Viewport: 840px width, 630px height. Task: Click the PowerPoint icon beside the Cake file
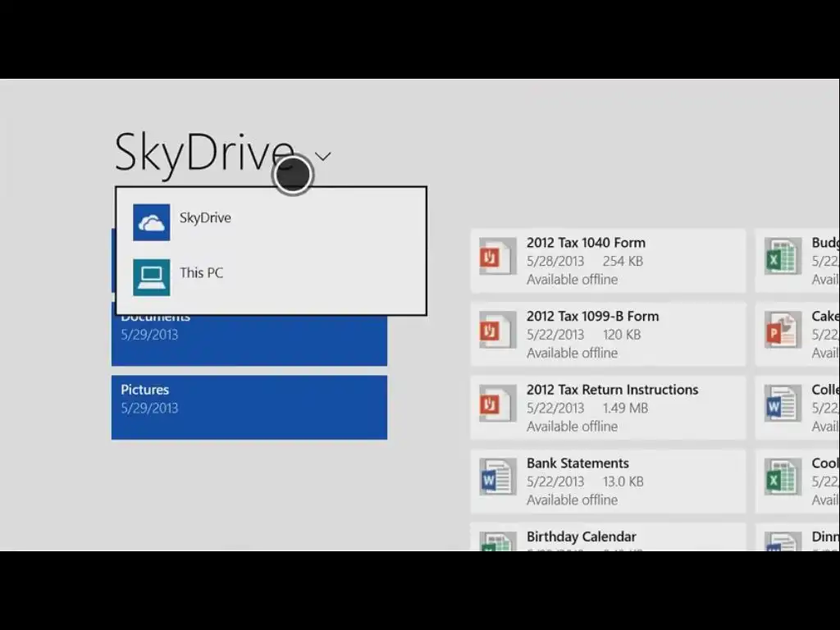pos(783,330)
